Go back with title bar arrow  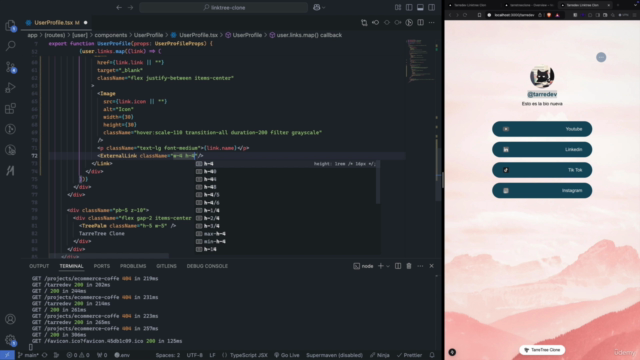click(x=119, y=7)
